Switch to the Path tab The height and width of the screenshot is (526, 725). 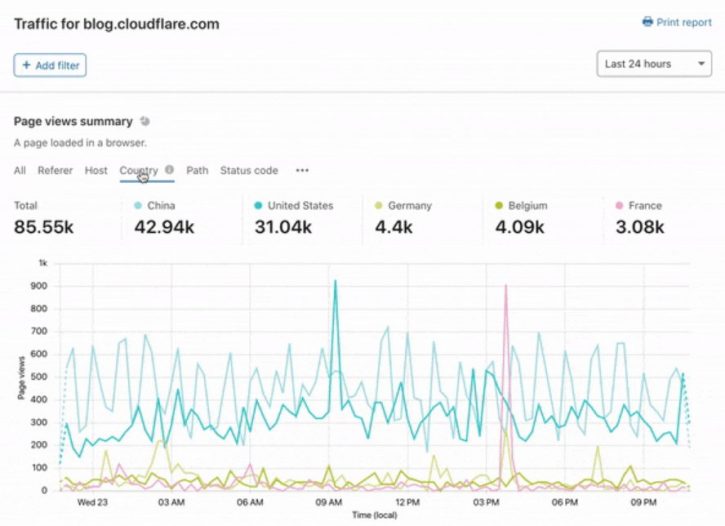pos(197,171)
